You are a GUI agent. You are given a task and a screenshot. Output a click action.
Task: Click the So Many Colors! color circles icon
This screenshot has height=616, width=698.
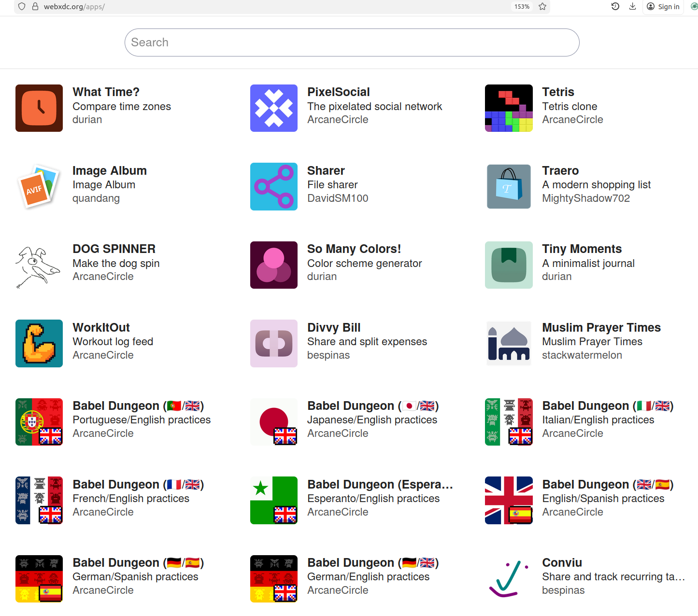tap(274, 265)
